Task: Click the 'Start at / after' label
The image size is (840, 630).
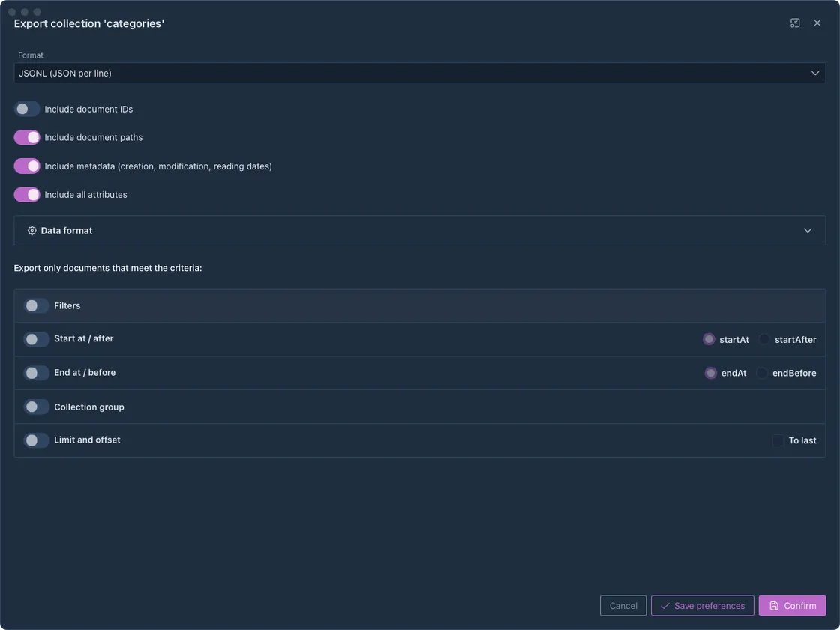Action: (83, 338)
